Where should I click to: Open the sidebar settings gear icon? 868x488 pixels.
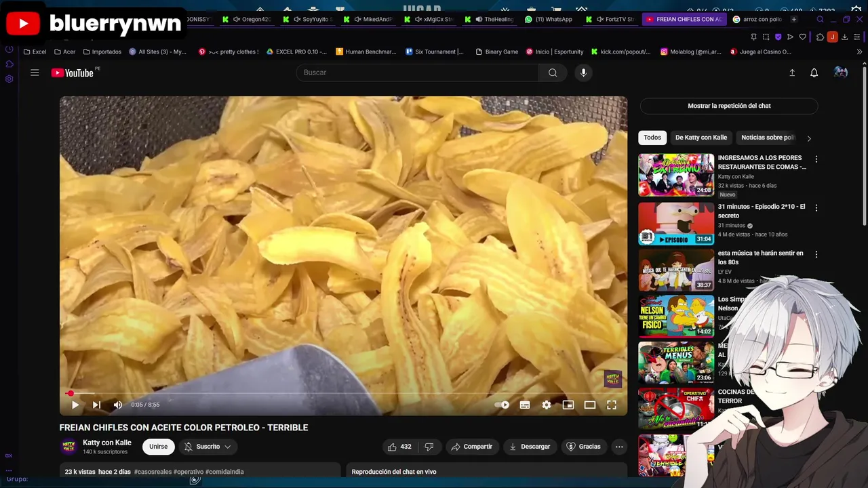pos(9,79)
